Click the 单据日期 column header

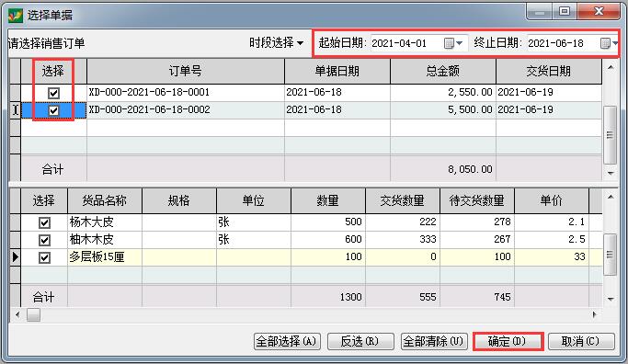(337, 72)
